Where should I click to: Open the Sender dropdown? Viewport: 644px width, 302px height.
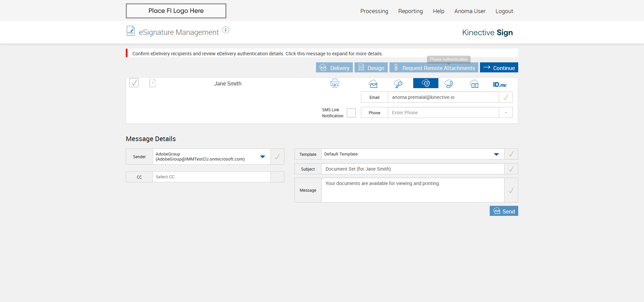262,157
